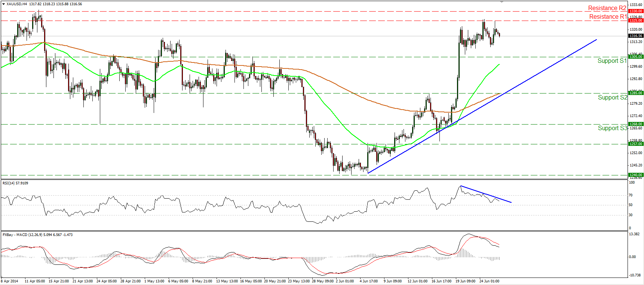Click the chart shift marker on top edge
Screen dimensions: 644x285
[x=502, y=2]
